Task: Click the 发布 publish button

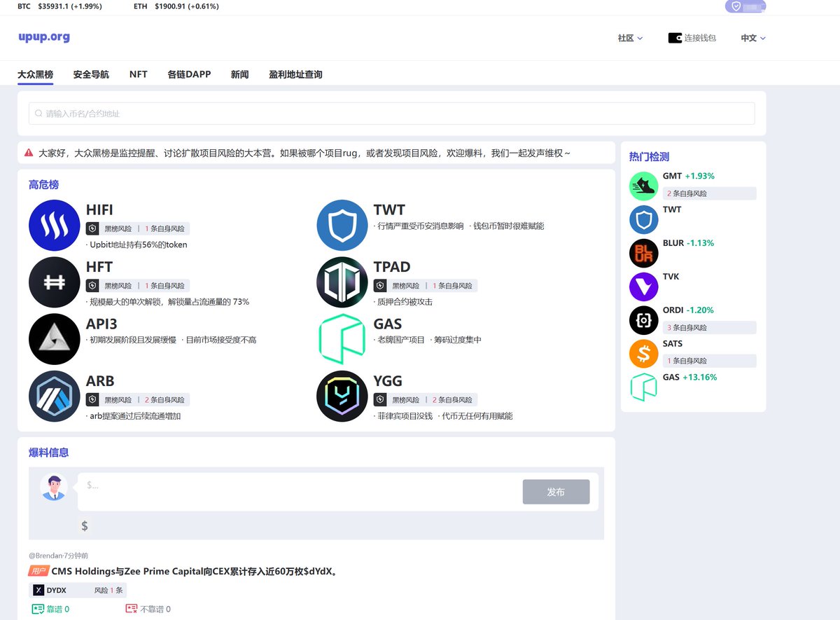Action: (x=556, y=492)
